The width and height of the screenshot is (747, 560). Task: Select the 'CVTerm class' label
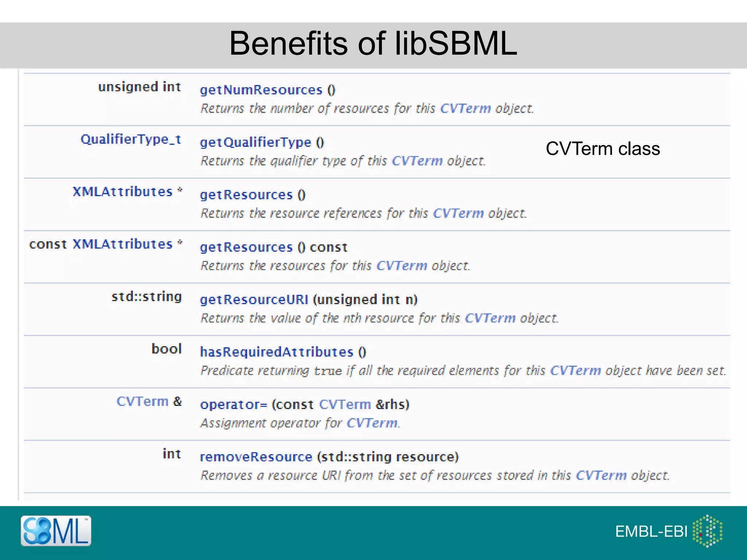point(603,149)
